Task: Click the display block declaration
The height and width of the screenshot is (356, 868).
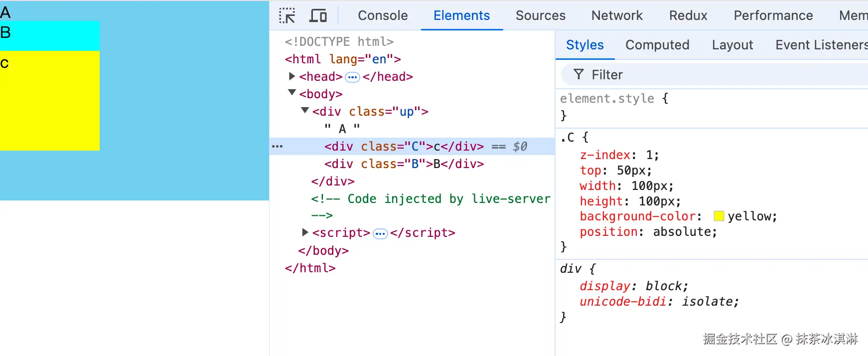Action: 634,286
